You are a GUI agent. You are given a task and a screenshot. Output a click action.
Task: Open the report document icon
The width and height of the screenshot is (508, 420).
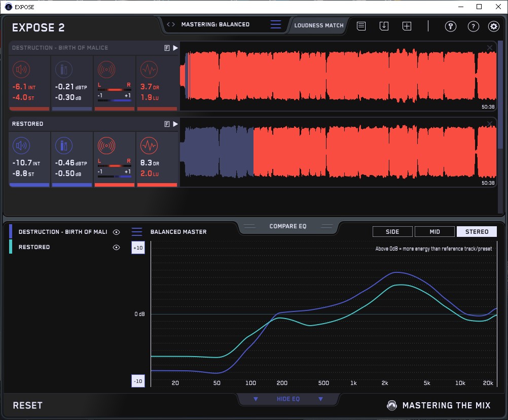click(361, 26)
